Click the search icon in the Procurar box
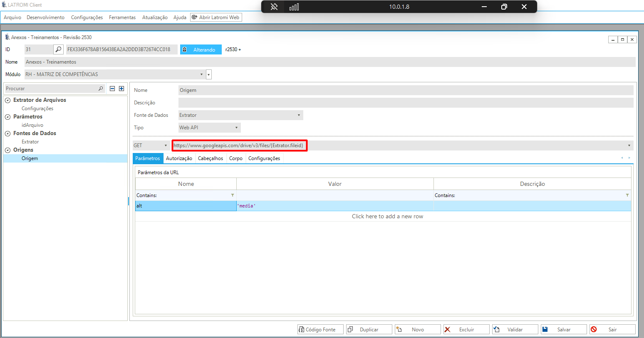 pyautogui.click(x=101, y=89)
